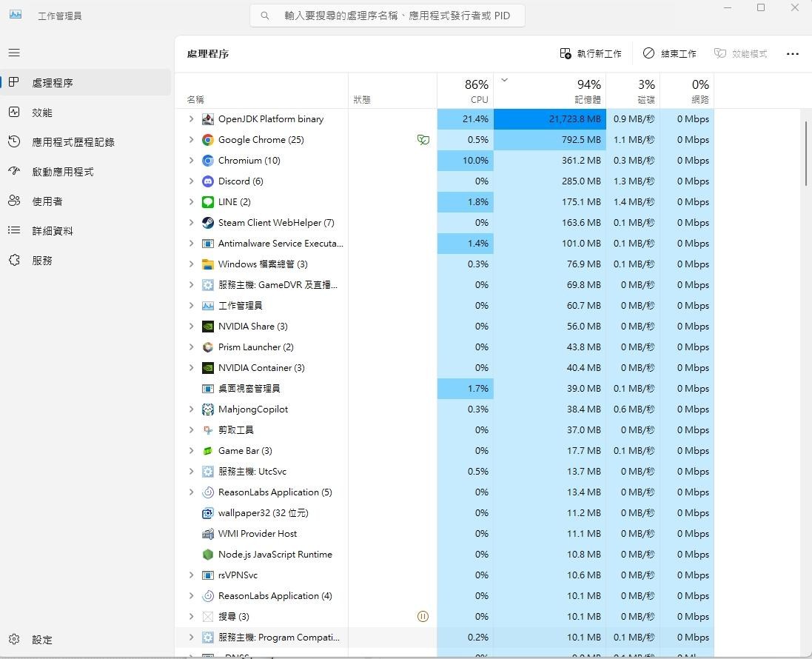
Task: Click the Discord process icon
Action: [x=208, y=181]
